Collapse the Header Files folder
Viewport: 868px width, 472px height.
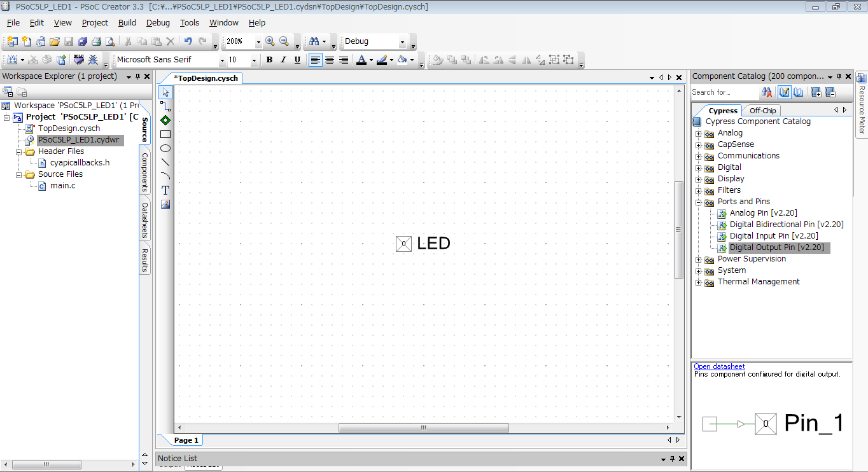click(20, 152)
